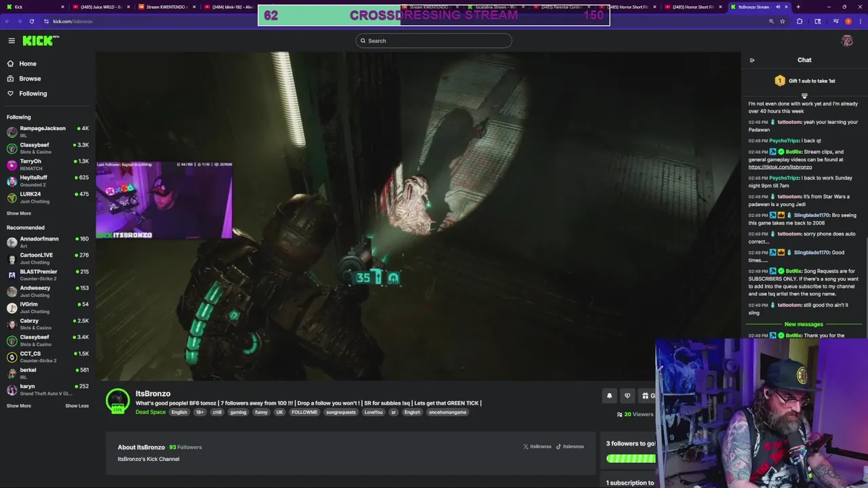Open a new browser tab
This screenshot has width=868, height=488.
point(798,7)
